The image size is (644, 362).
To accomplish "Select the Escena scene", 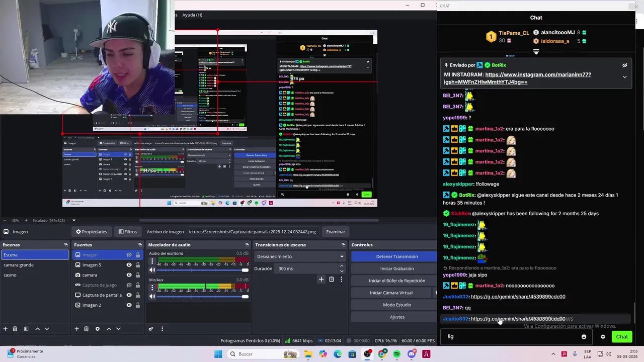I will [x=35, y=255].
